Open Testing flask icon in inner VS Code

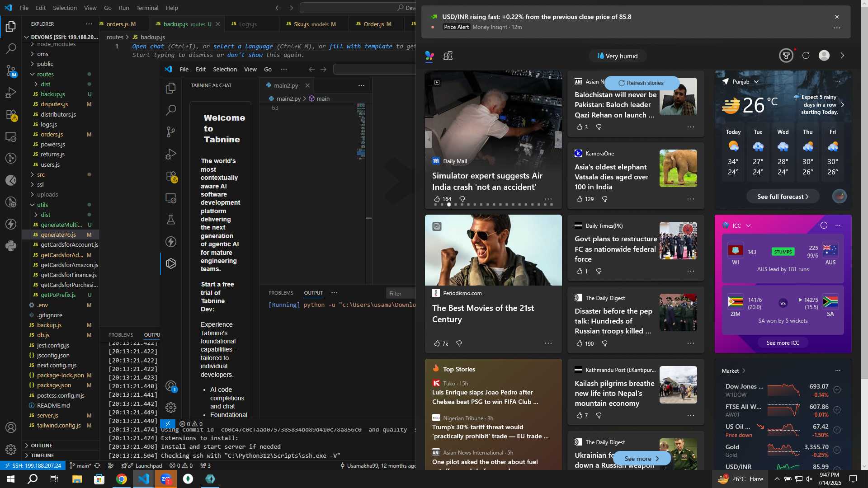tap(171, 220)
